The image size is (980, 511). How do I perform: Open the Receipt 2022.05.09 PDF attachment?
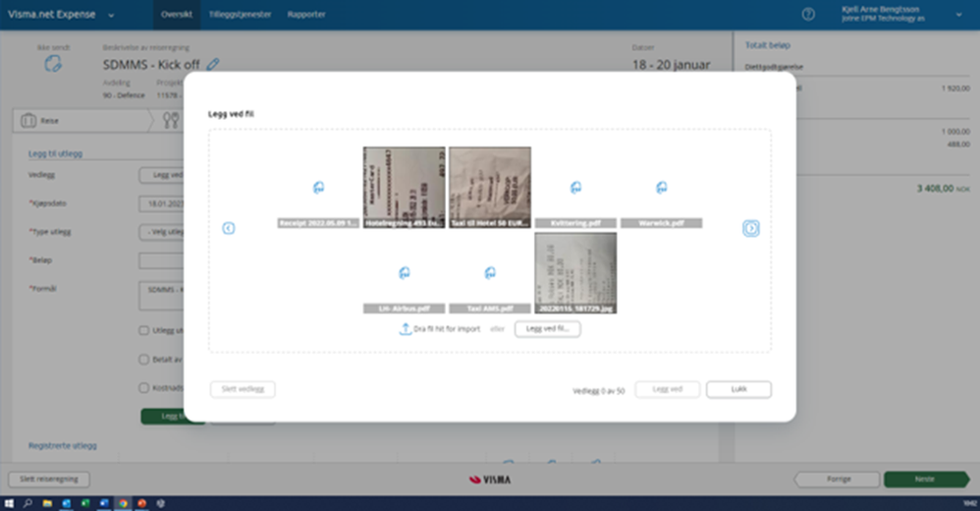pos(318,188)
